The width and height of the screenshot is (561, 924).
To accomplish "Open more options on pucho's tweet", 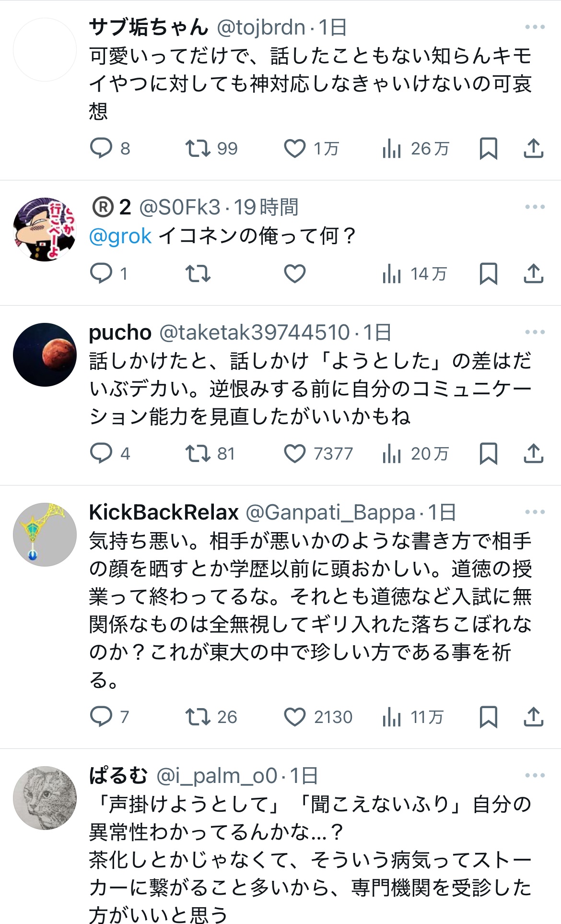I will point(535,332).
